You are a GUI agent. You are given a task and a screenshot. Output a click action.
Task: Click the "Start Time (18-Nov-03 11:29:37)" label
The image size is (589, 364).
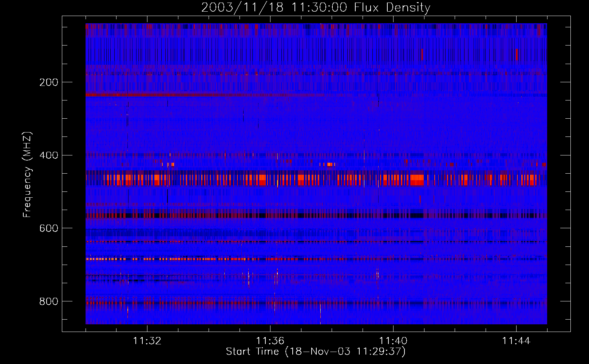(316, 352)
